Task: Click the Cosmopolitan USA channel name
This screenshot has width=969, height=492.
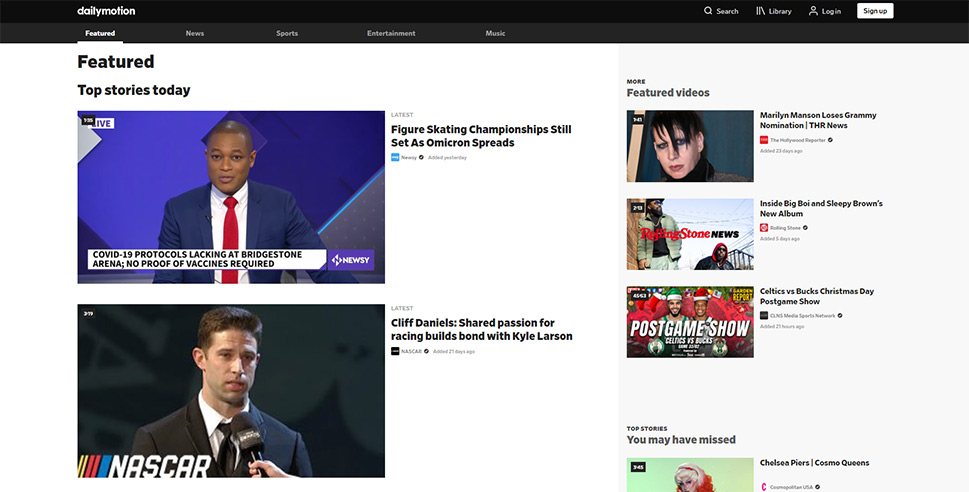Action: tap(792, 487)
